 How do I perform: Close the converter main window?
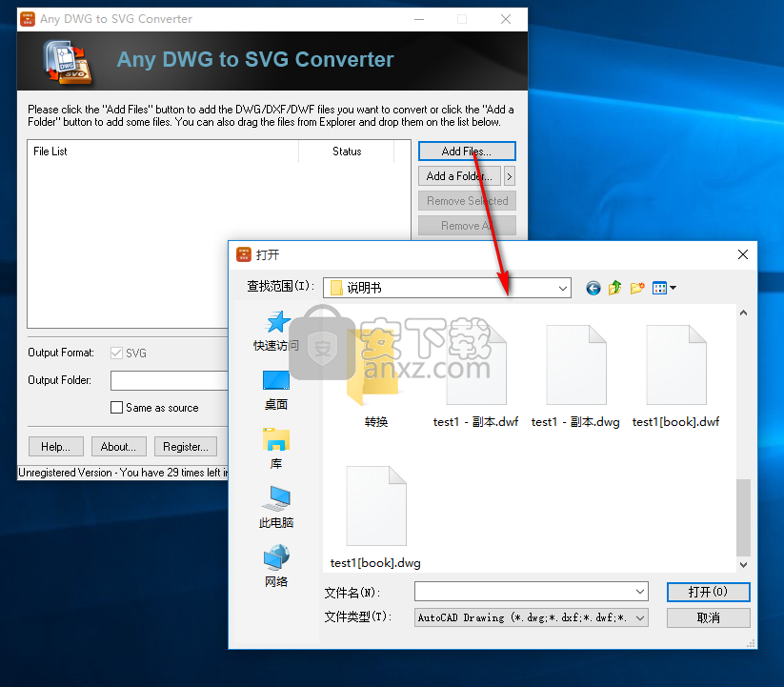506,19
